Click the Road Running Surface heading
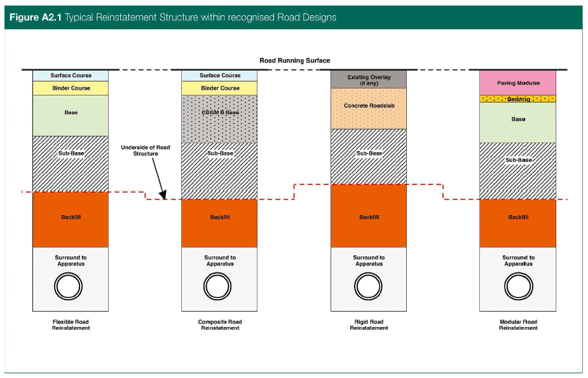Screen dimensions: 588x378 pyautogui.click(x=294, y=60)
